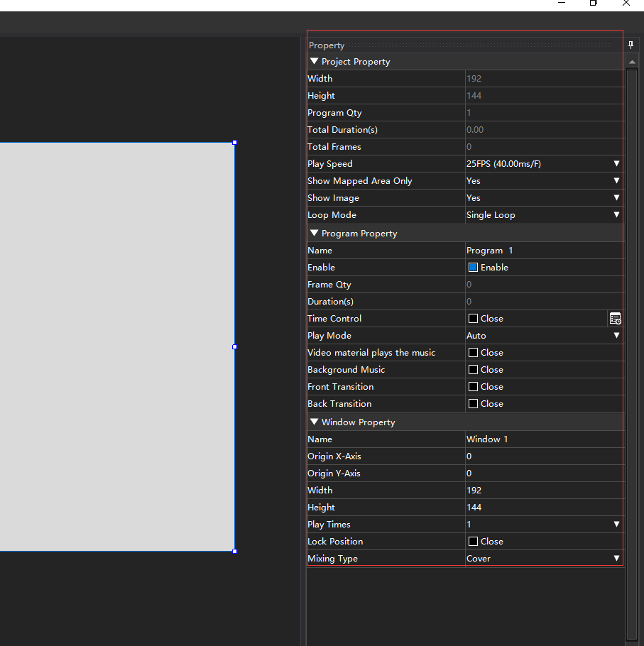Click the Property panel vertical scrollbar
Screen dimensions: 644x646
[632, 354]
